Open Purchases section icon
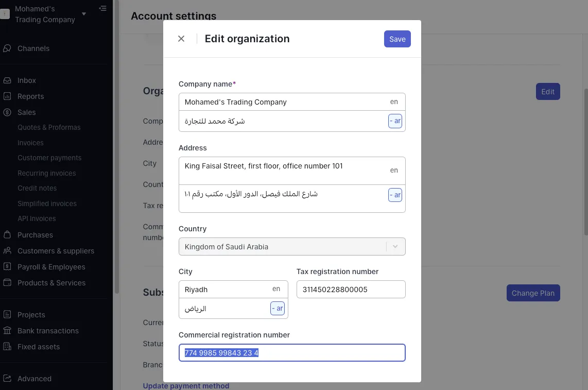 pyautogui.click(x=7, y=235)
